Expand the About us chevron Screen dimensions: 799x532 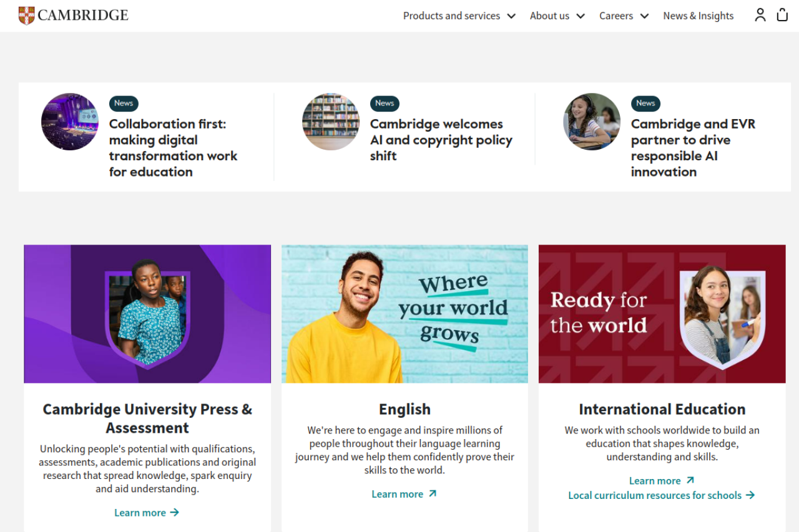click(x=581, y=16)
